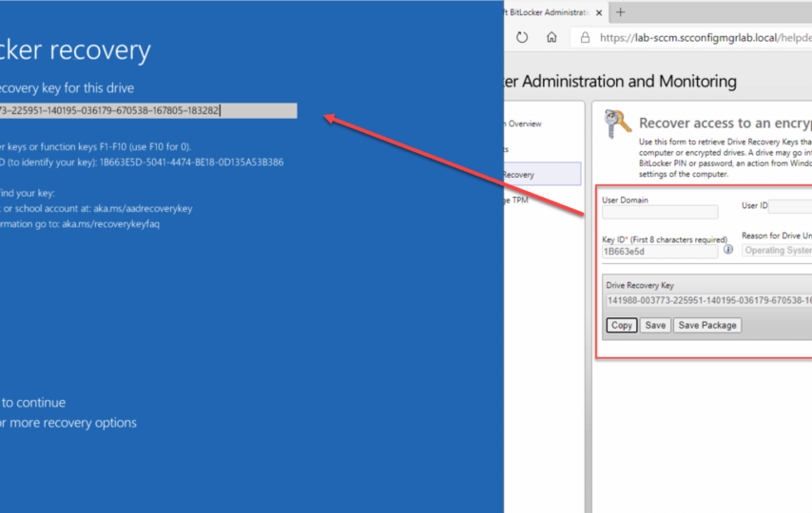Click the Save button
Image resolution: width=812 pixels, height=513 pixels.
pos(655,325)
